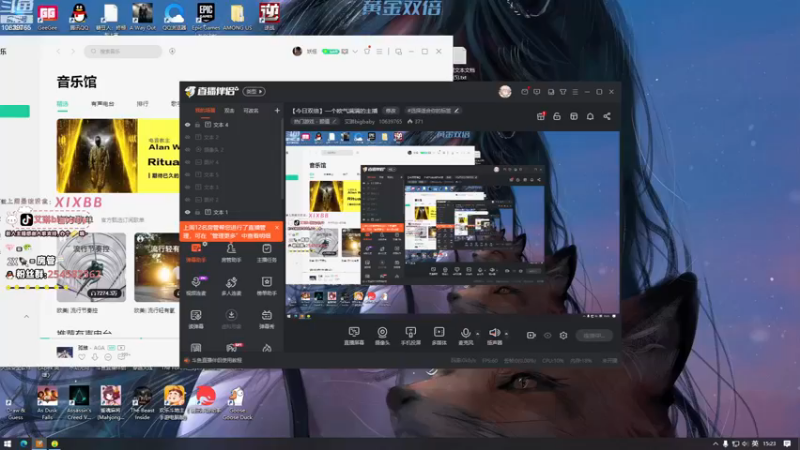
Task: Click 修改 button beside stream title
Action: point(390,110)
